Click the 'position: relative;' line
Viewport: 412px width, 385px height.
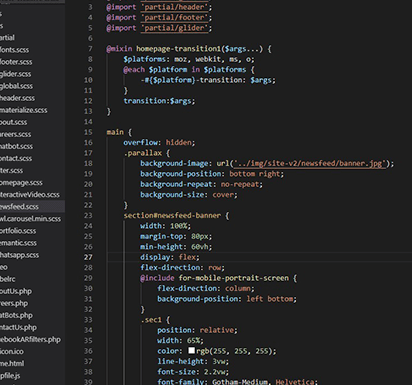point(197,330)
